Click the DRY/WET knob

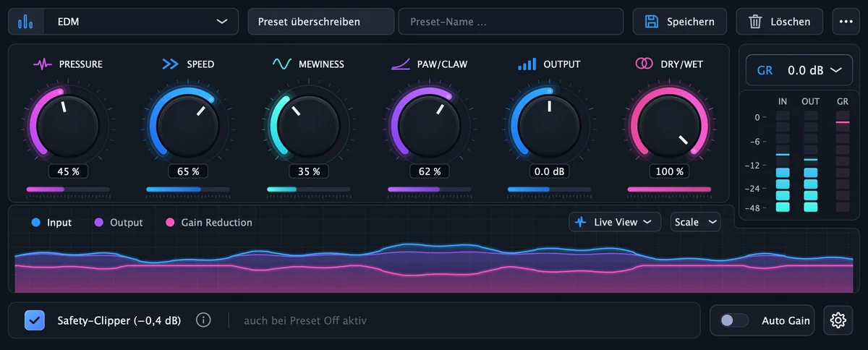tap(670, 124)
